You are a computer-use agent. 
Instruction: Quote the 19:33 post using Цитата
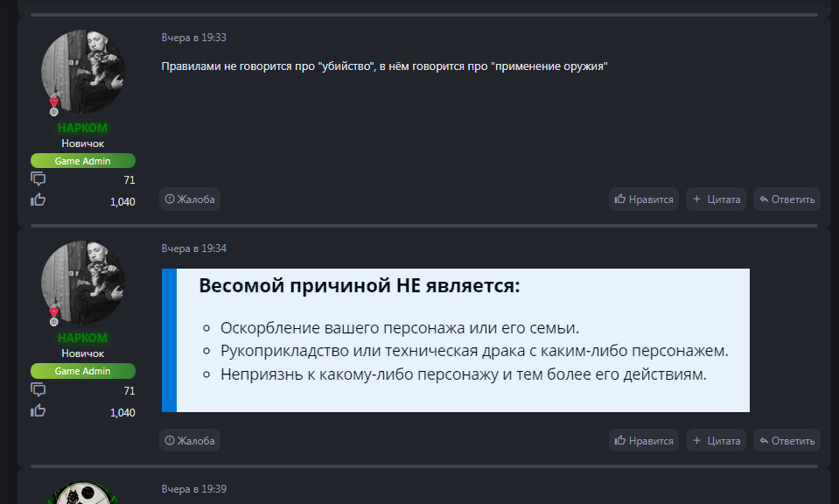717,199
